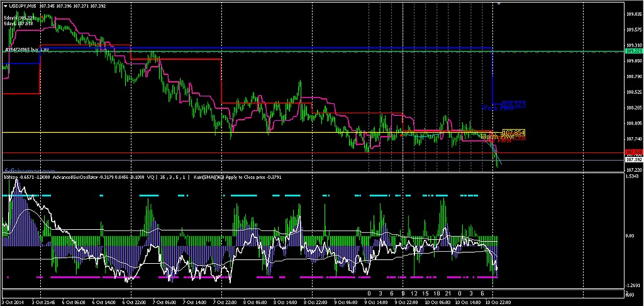Click the red 107.518 price axis marker

pos(633,153)
